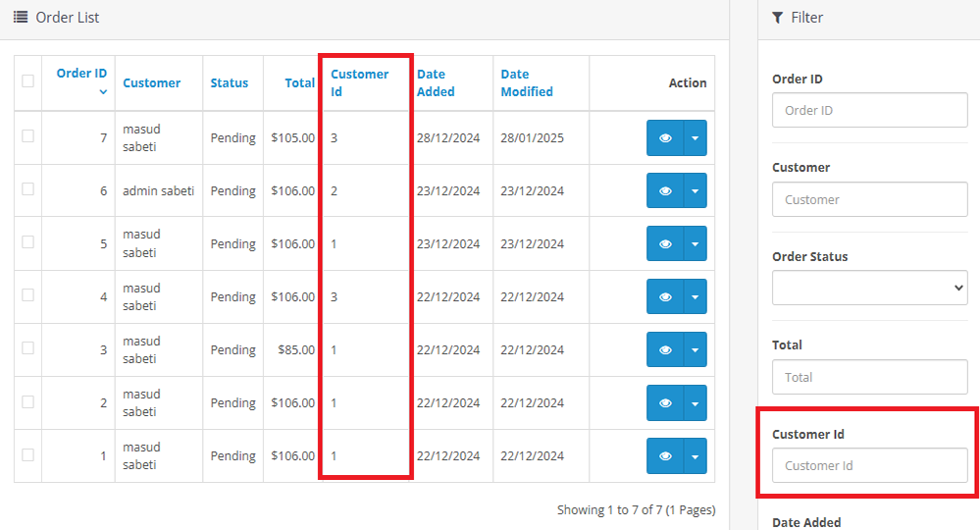Select all orders with header checkbox
This screenshot has height=530, width=980.
tap(27, 81)
